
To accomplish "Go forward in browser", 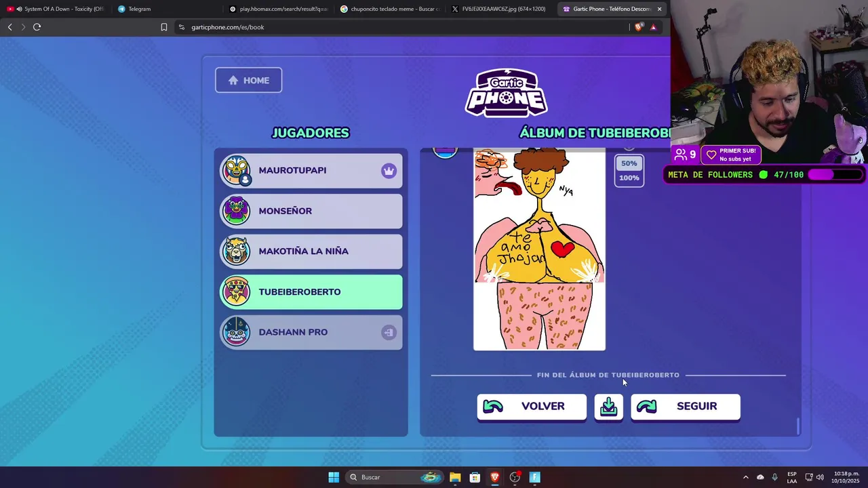I will point(23,27).
